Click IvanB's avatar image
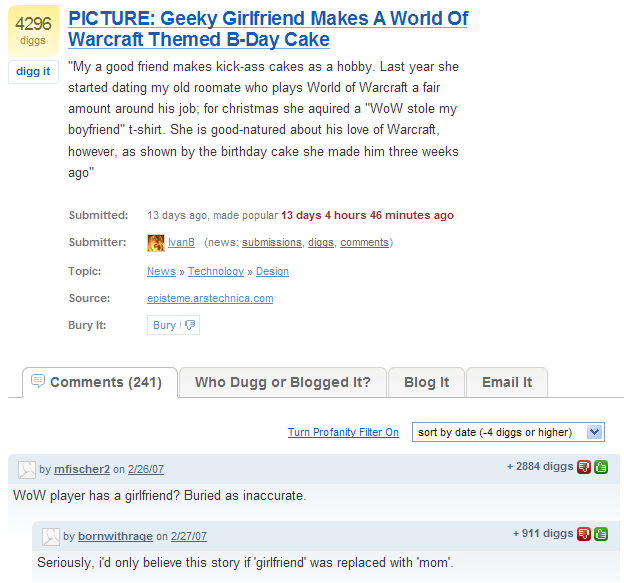624x583 pixels. (156, 243)
